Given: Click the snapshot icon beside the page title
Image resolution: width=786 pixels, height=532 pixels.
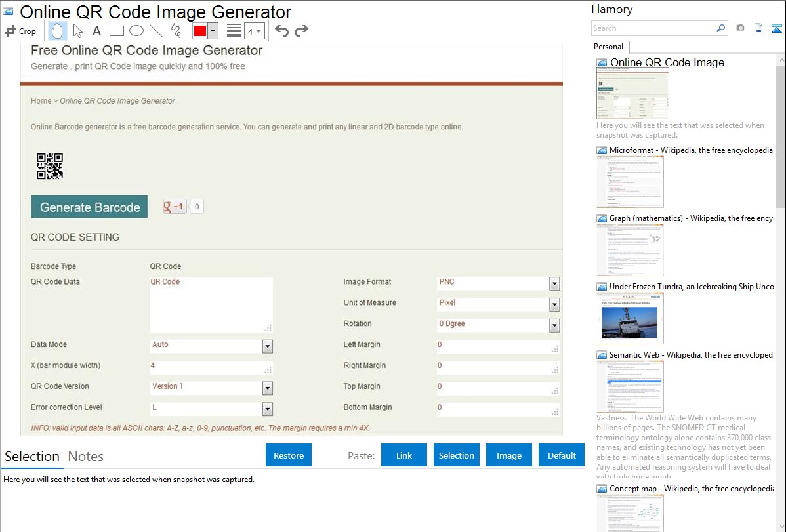Looking at the screenshot, I should (x=9, y=11).
